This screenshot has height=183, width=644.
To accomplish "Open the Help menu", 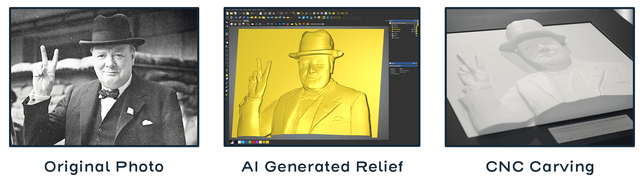I will [263, 10].
